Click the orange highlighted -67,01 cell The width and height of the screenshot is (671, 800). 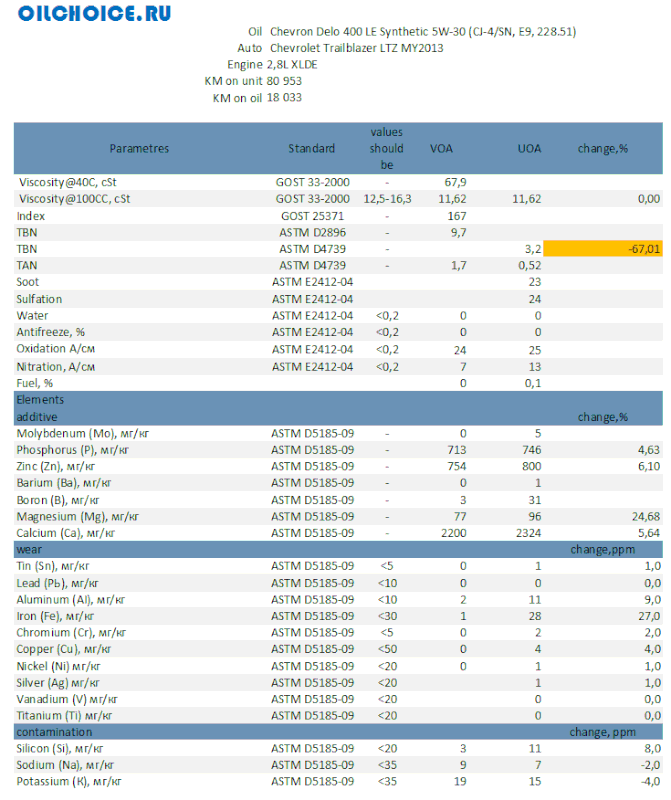pos(603,249)
